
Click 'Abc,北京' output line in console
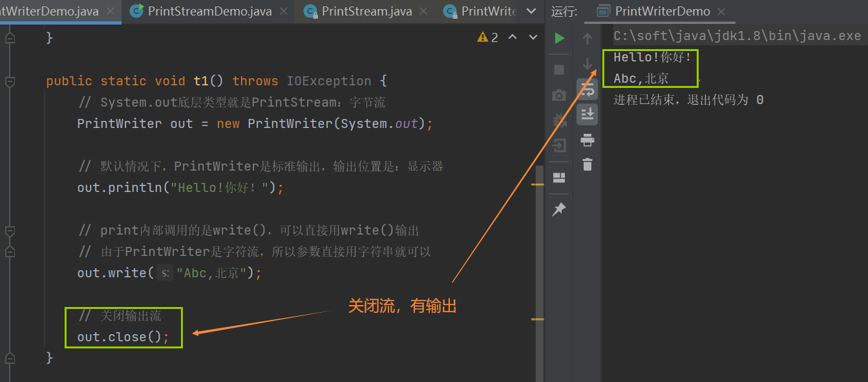coord(641,79)
